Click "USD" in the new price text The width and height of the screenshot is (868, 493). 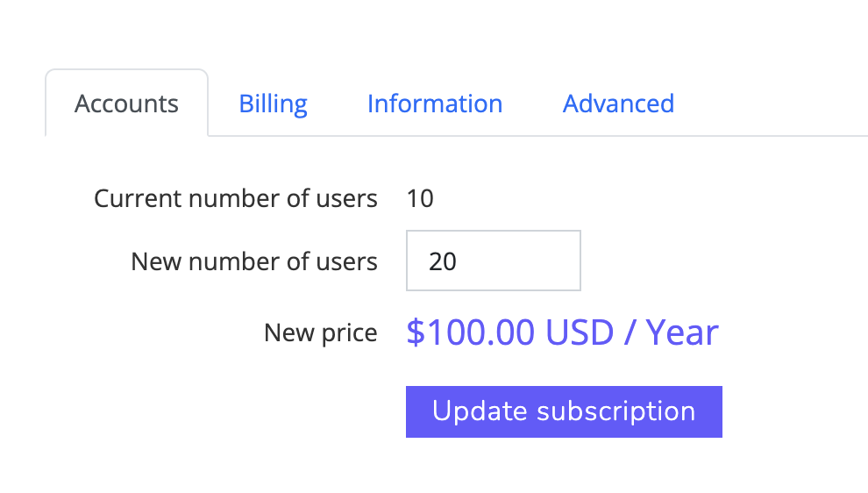580,333
